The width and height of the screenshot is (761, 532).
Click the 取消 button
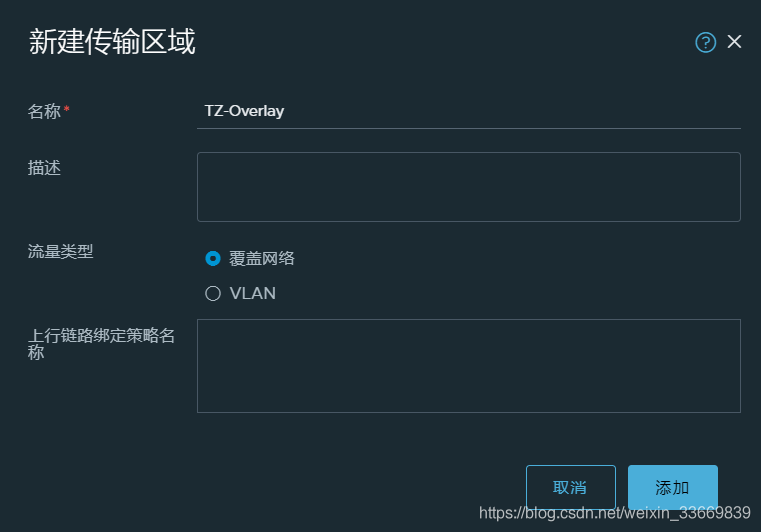point(571,487)
